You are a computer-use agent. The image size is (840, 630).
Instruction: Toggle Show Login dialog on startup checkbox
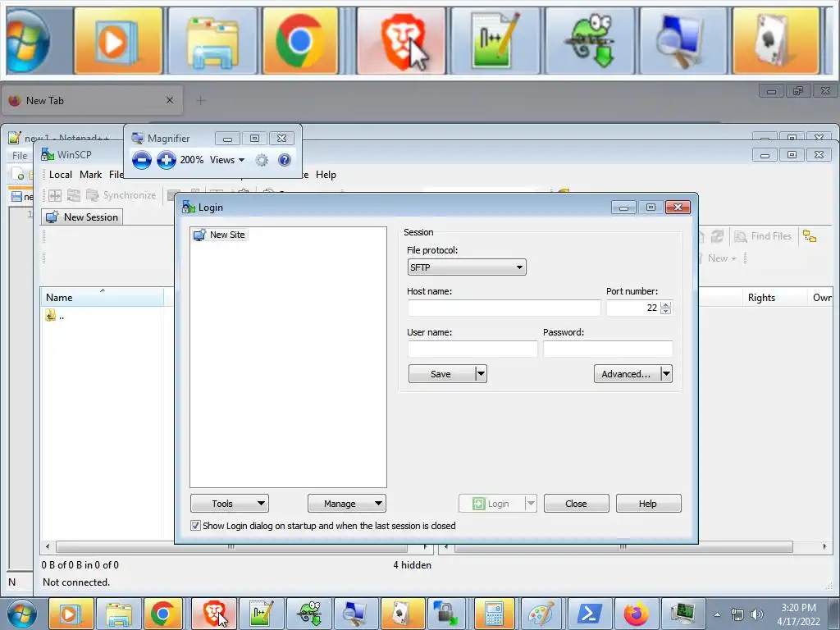pyautogui.click(x=195, y=526)
